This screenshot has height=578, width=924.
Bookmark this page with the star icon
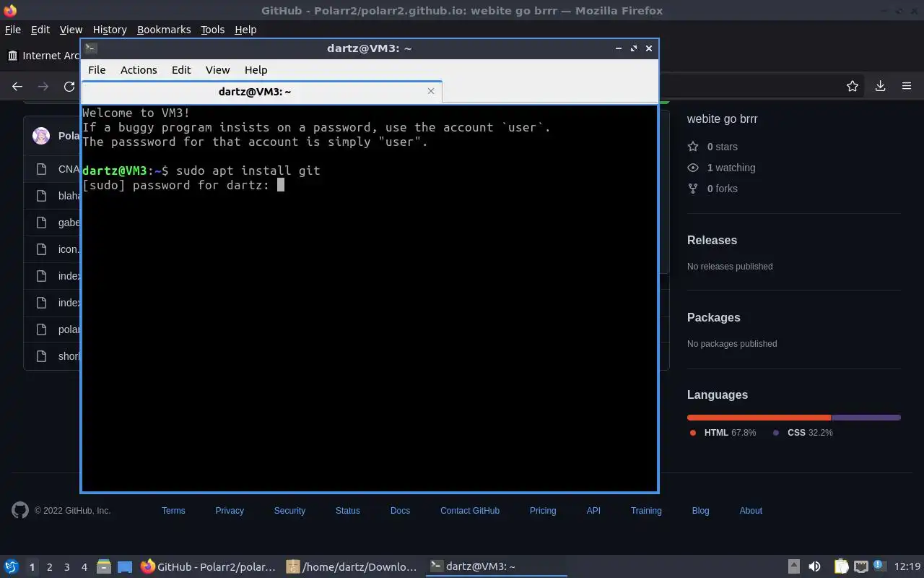853,86
